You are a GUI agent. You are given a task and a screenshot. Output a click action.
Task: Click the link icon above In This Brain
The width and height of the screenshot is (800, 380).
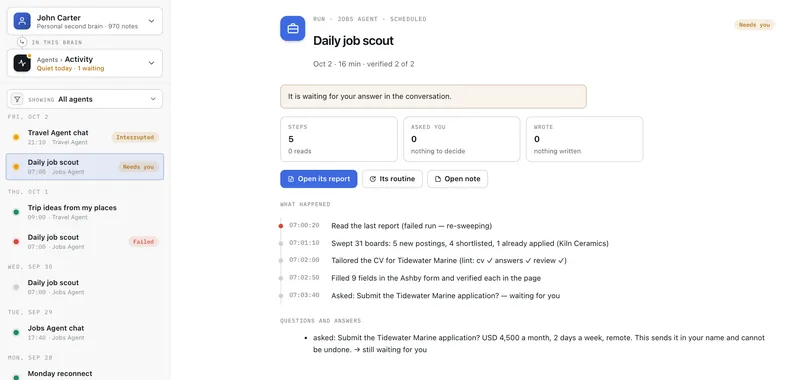tap(22, 42)
